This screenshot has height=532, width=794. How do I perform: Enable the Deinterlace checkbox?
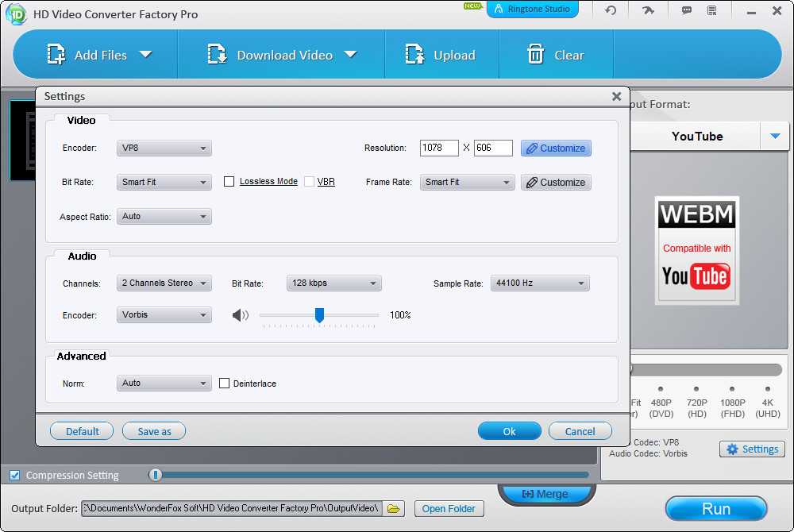click(x=225, y=384)
